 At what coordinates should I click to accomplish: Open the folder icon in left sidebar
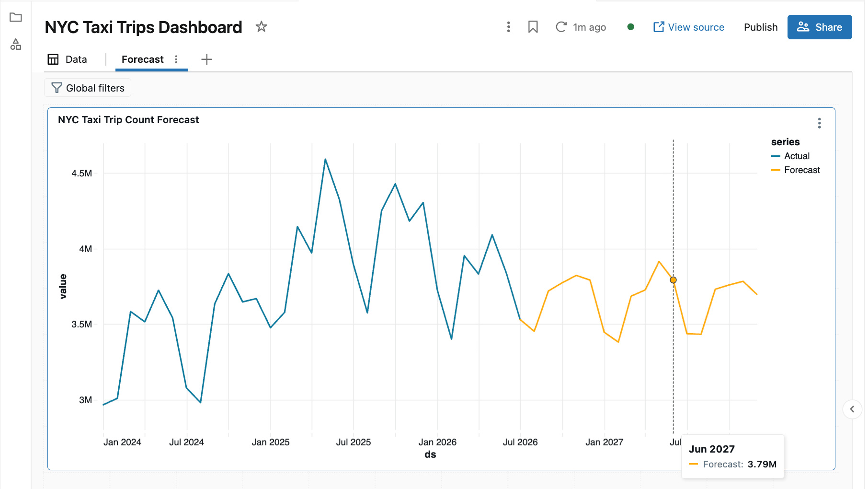click(x=16, y=18)
